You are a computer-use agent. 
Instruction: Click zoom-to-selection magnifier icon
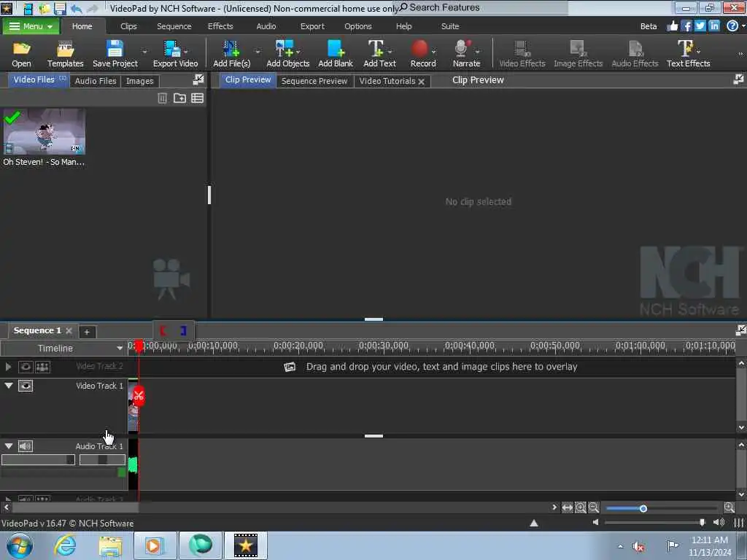580,508
